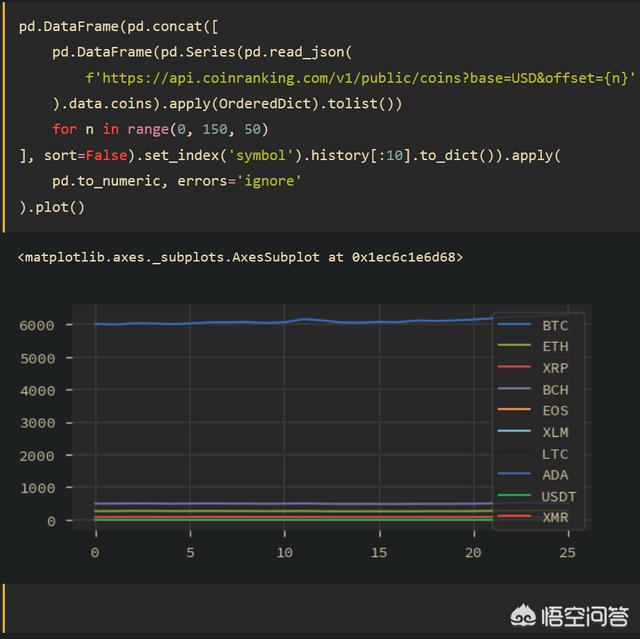
Task: Click the y-axis label 6000
Action: [x=37, y=326]
